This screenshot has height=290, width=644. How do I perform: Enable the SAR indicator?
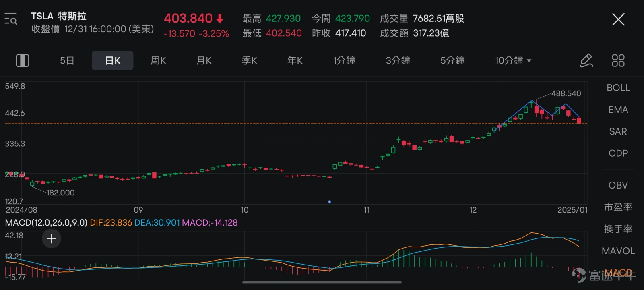coord(618,131)
